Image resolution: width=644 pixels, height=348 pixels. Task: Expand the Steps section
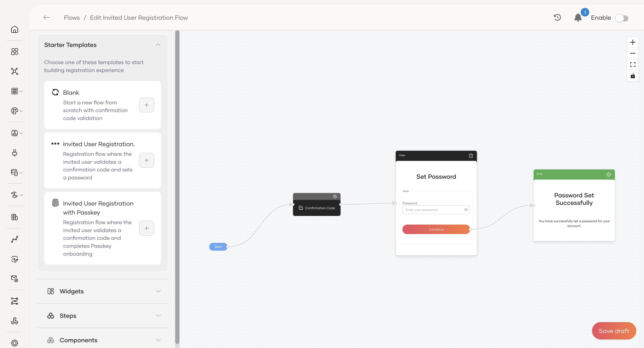(x=158, y=316)
